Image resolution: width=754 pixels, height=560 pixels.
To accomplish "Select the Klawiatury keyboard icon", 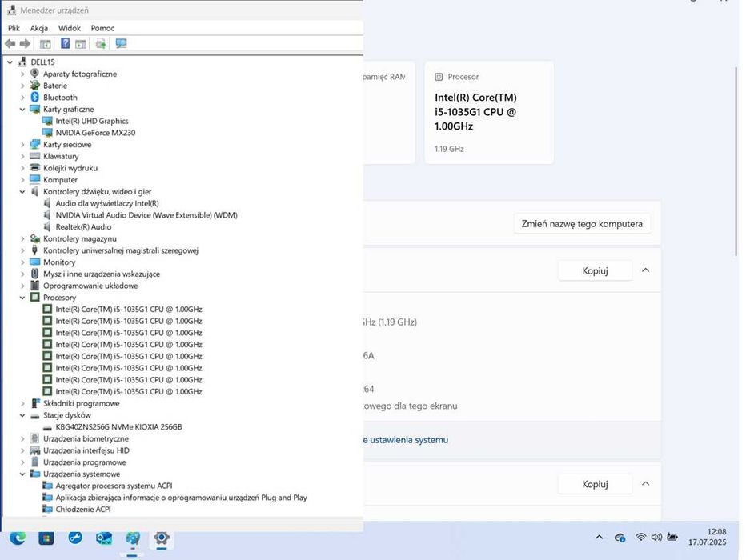I will point(34,156).
